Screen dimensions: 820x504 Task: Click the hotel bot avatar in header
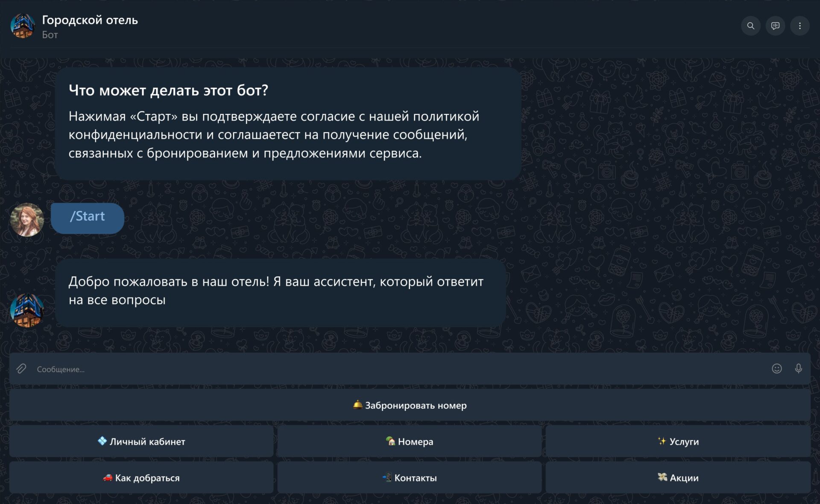tap(23, 26)
